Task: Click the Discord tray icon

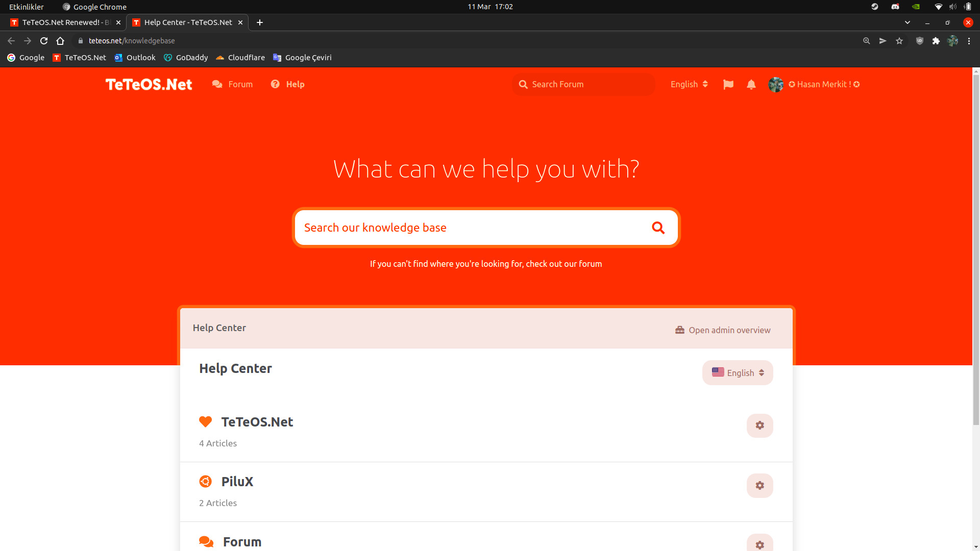Action: pos(895,7)
